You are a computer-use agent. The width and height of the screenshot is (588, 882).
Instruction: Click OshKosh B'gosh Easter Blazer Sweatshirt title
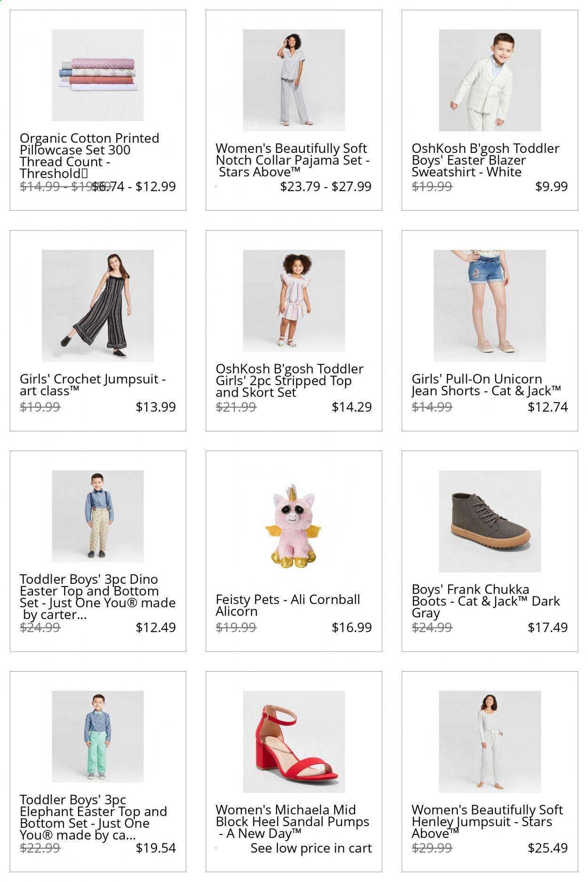click(x=485, y=160)
